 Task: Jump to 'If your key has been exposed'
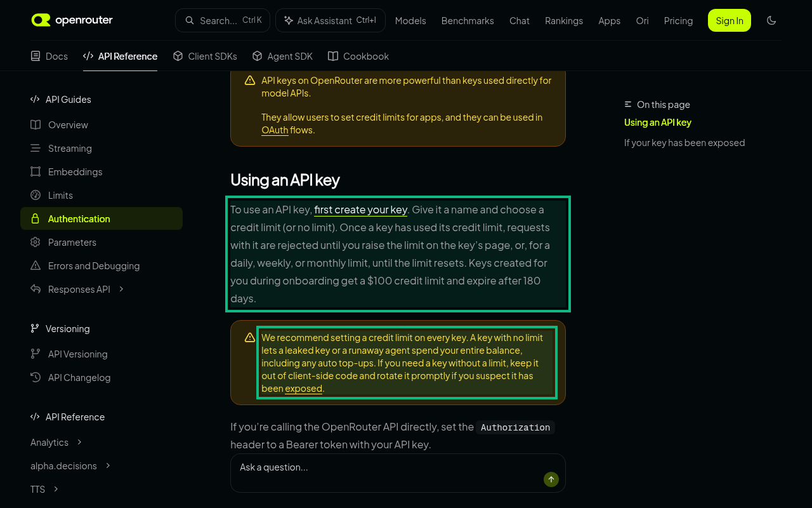[x=684, y=143]
